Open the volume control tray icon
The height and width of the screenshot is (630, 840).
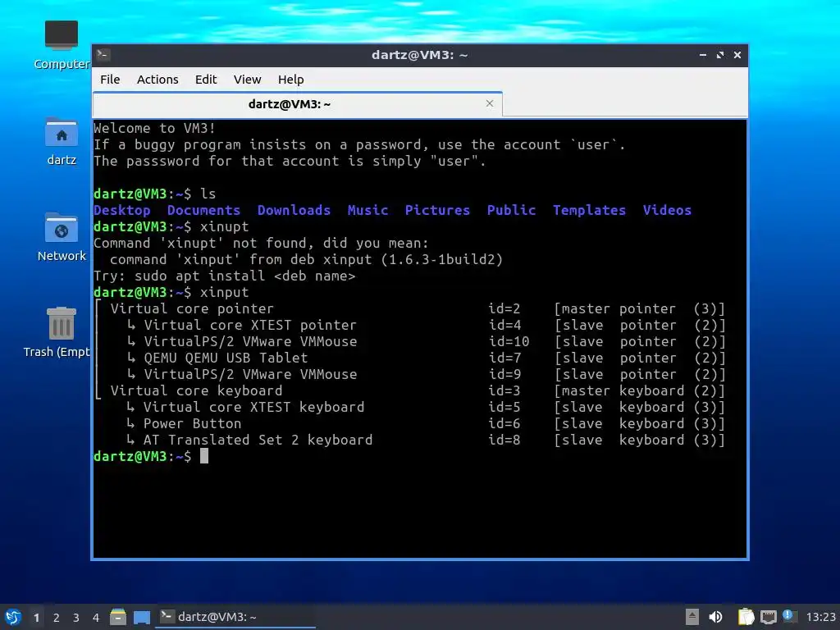[x=715, y=617]
